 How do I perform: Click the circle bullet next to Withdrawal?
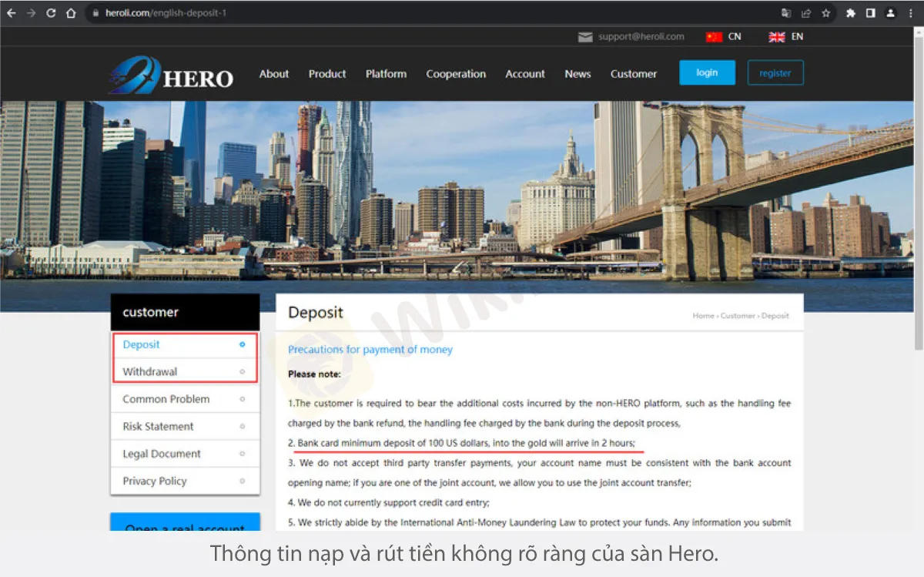pos(243,371)
